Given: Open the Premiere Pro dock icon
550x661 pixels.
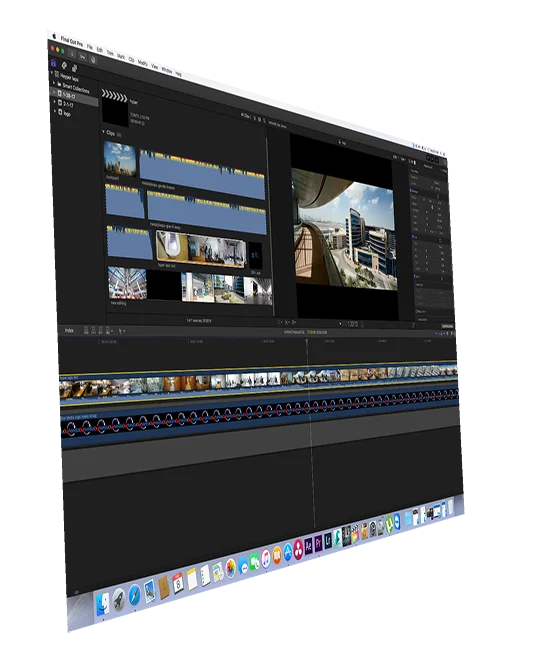Looking at the screenshot, I should (x=319, y=544).
